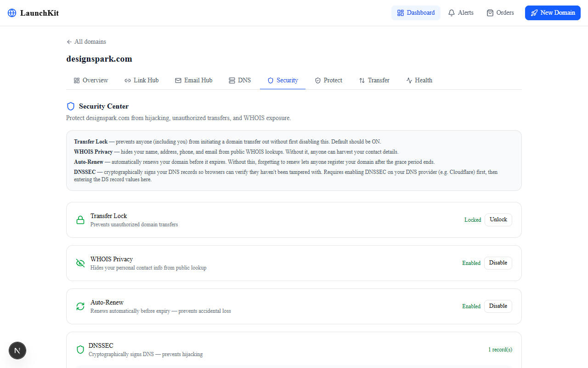The image size is (588, 368).
Task: Click the LaunchKit globe logo icon
Action: coord(12,13)
